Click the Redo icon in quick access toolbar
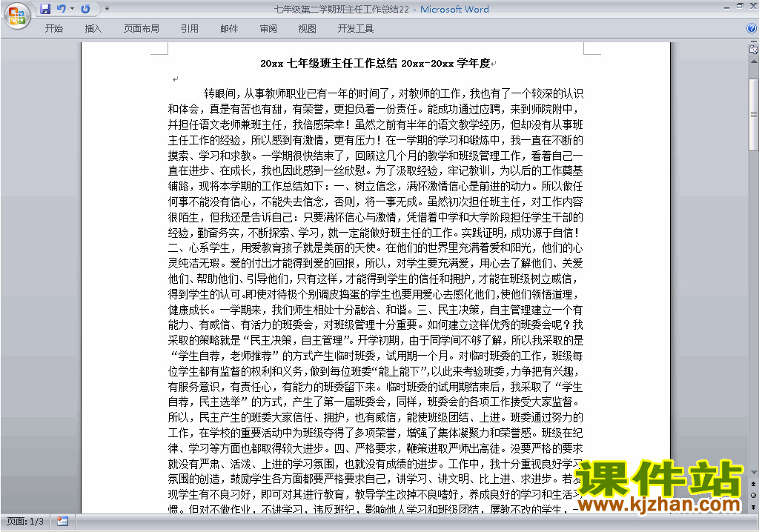 click(86, 9)
